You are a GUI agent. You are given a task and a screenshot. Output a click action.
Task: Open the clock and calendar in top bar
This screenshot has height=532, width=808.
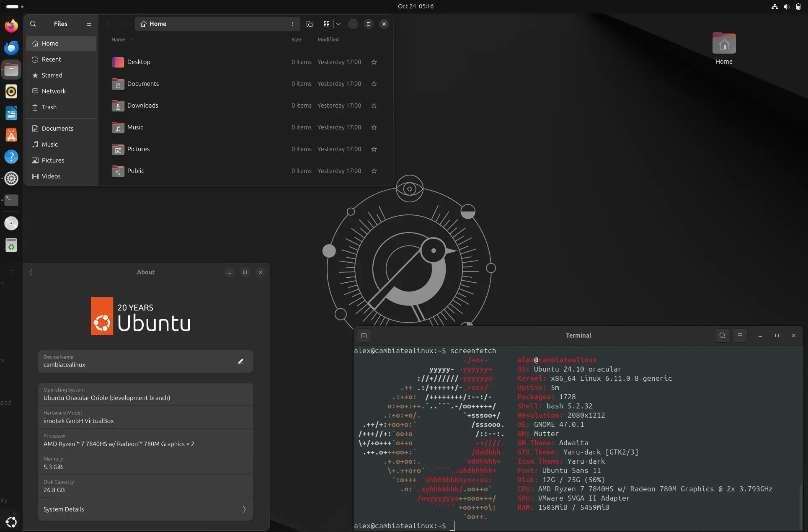pos(416,6)
